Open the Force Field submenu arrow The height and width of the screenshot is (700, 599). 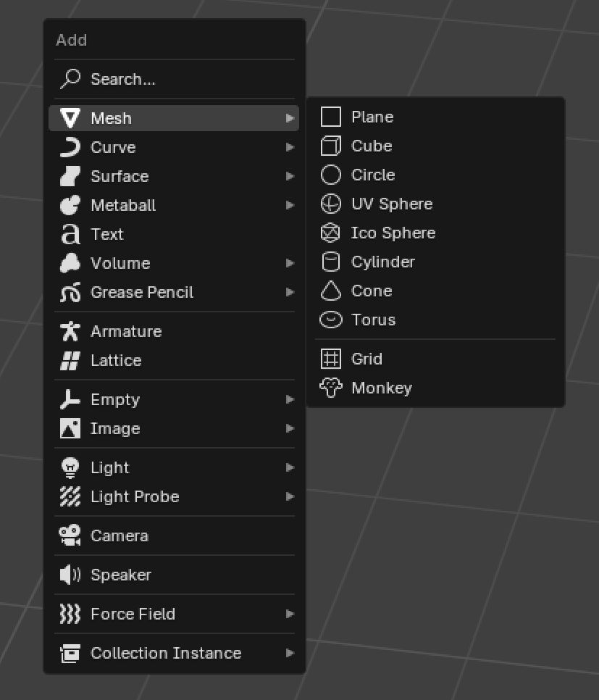[290, 614]
